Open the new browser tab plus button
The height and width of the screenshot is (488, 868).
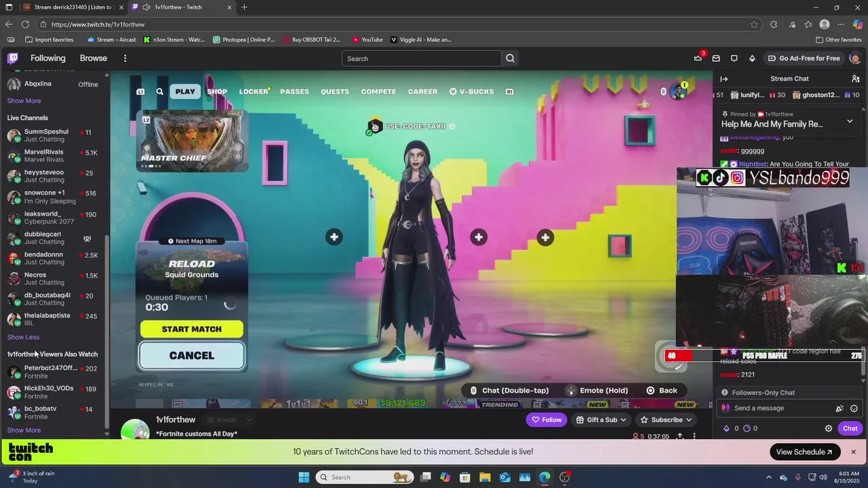(244, 7)
